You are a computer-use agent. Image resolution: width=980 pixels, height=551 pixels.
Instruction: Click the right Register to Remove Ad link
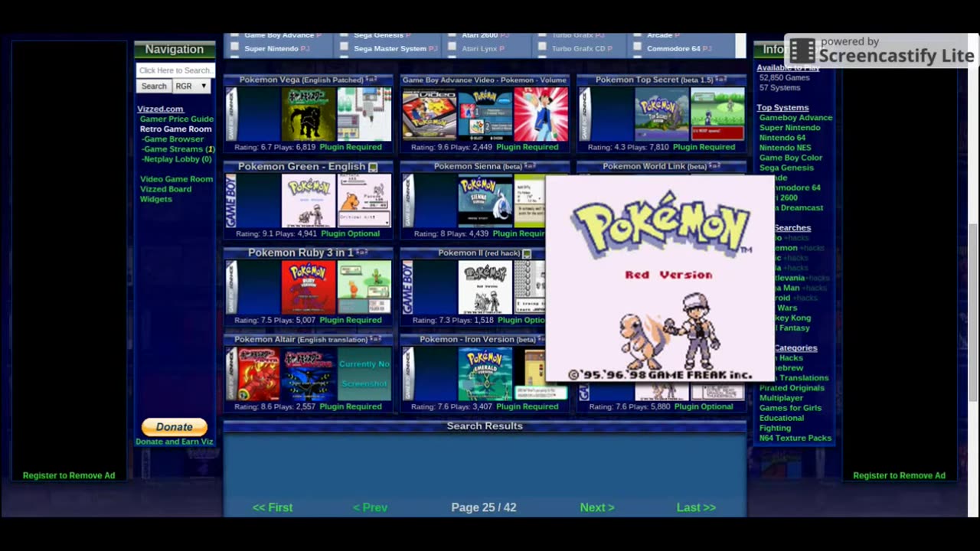[900, 475]
